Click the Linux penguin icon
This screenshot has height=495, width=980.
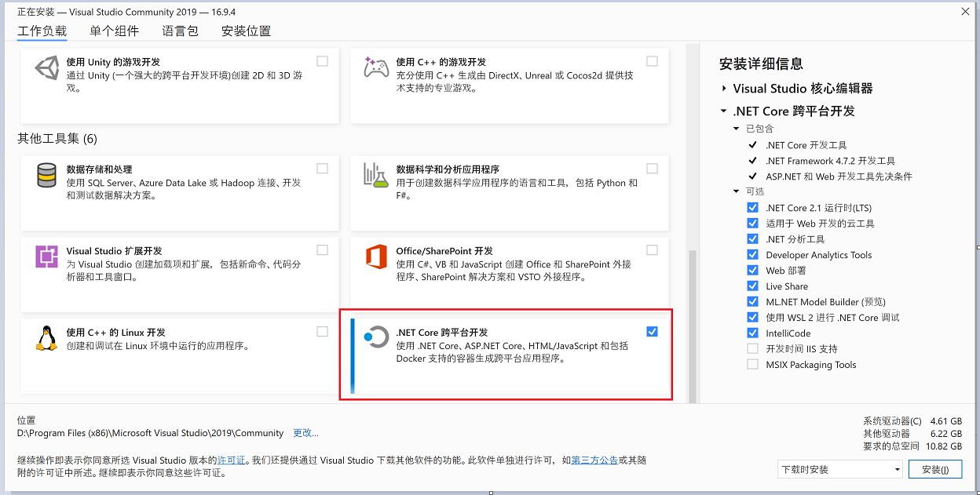point(47,338)
